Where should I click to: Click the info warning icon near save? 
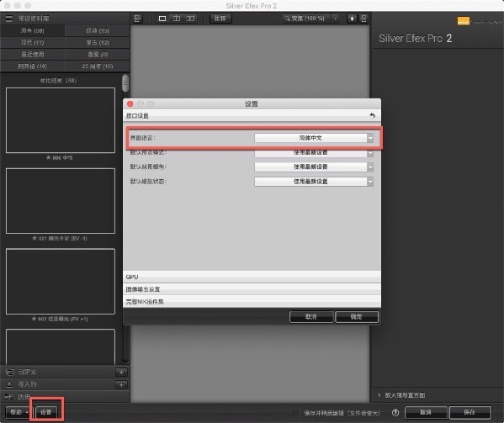[x=395, y=413]
